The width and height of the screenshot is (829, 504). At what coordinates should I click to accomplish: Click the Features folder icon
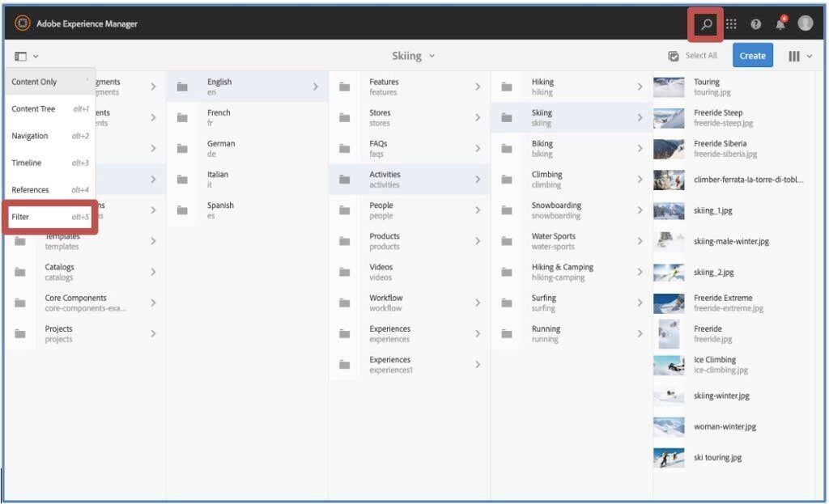(x=344, y=87)
